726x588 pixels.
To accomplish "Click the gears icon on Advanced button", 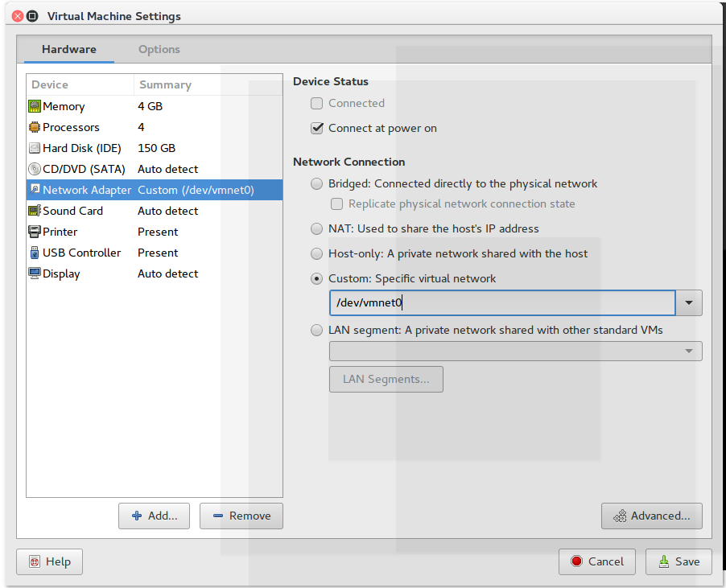I will (620, 516).
